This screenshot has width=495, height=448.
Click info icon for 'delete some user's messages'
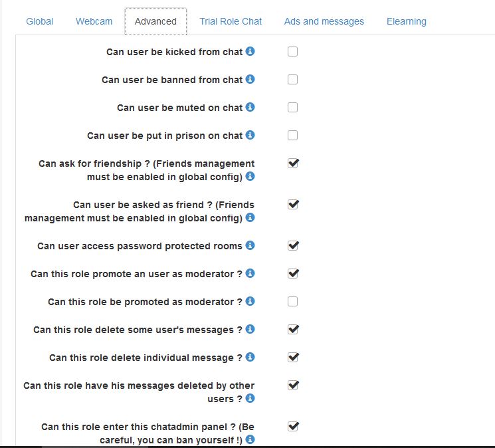[x=250, y=329]
